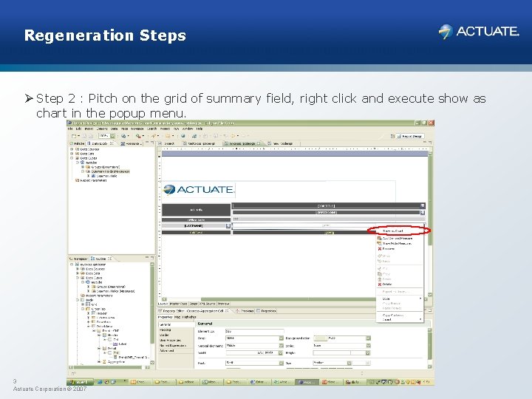Click the Background color swatch
The width and height of the screenshot is (532, 399).
point(320,338)
